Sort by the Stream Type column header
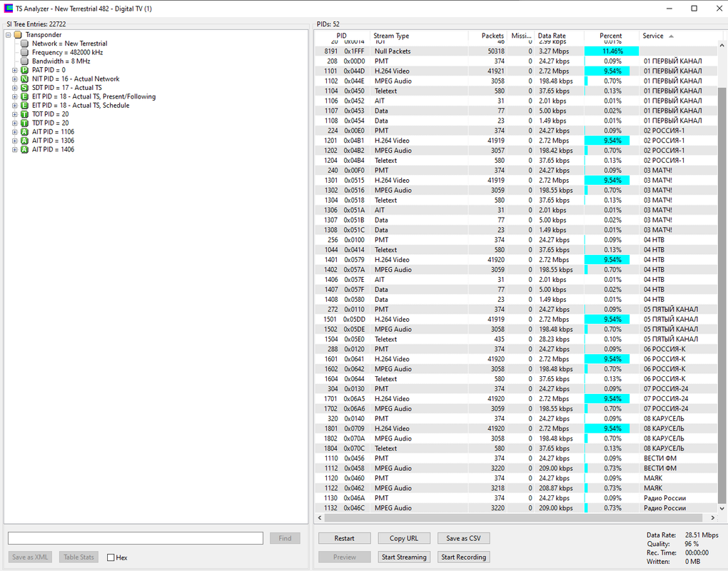The image size is (728, 571). [419, 36]
